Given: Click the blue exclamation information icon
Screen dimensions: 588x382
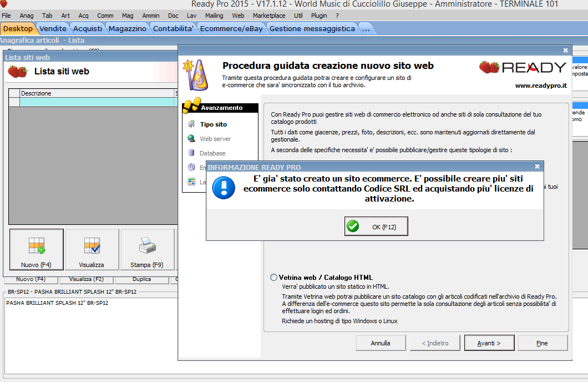Looking at the screenshot, I should (224, 188).
